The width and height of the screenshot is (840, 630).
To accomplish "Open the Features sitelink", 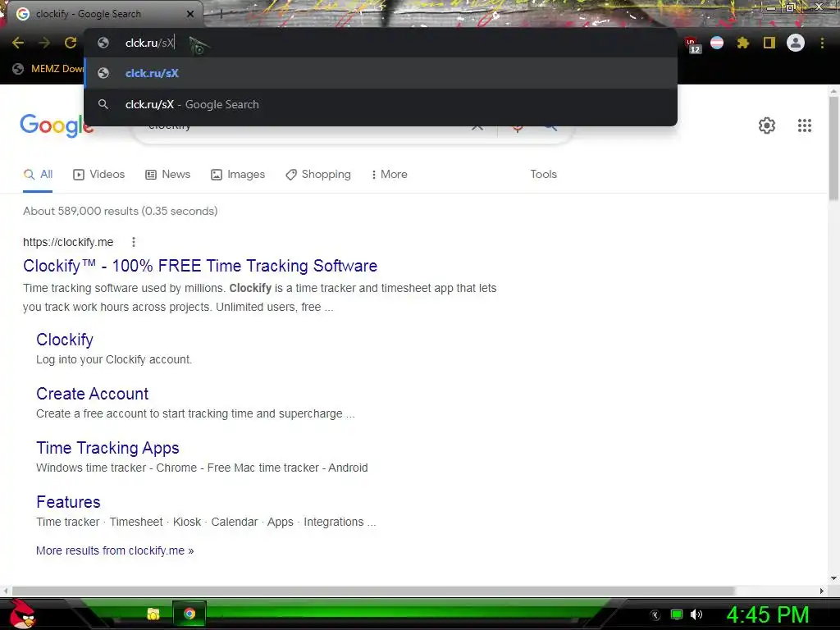I will point(68,502).
